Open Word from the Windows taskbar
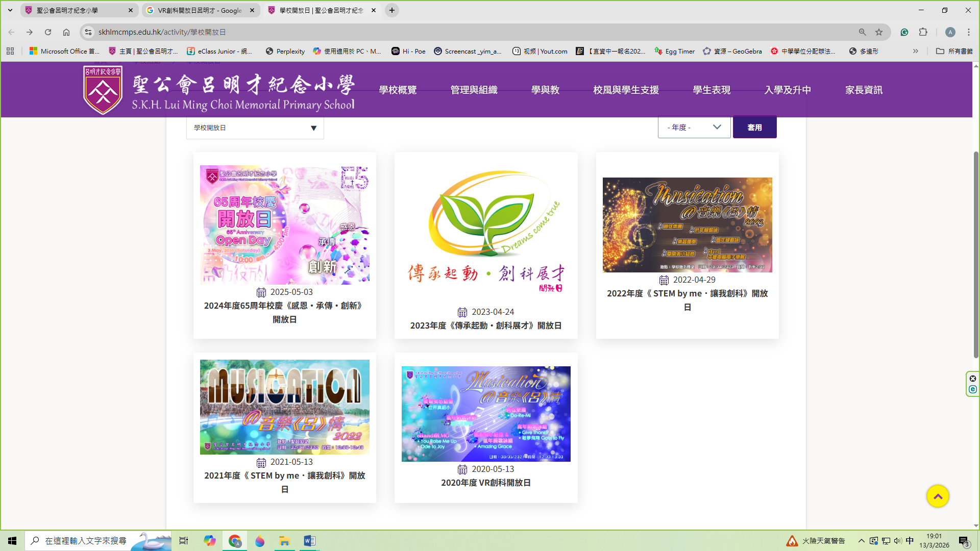Viewport: 980px width, 551px height. [x=309, y=541]
